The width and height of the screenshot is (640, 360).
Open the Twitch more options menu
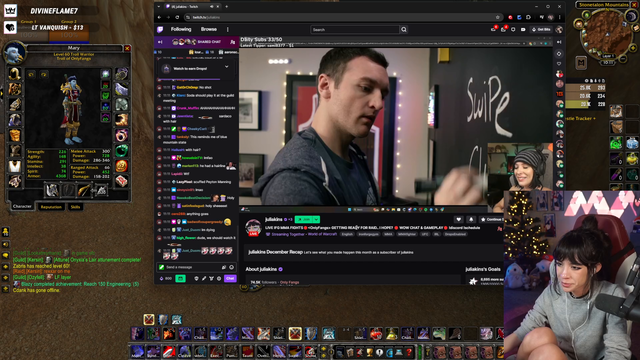point(228,29)
